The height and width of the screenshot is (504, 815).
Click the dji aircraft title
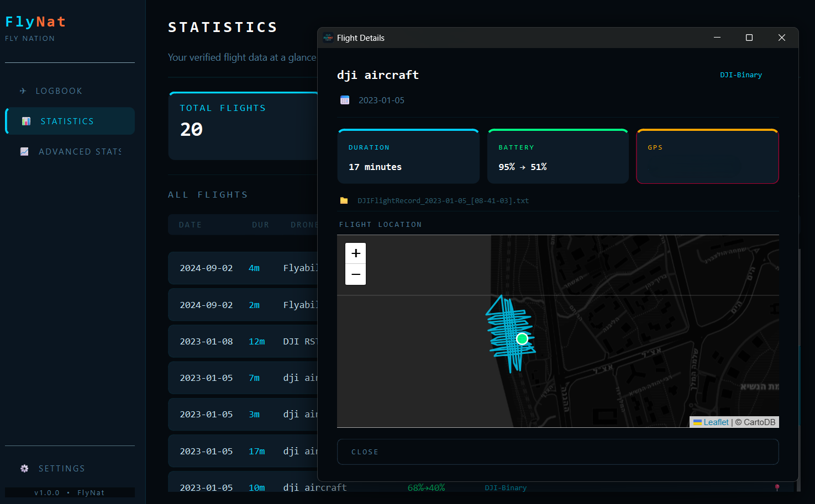tap(378, 75)
